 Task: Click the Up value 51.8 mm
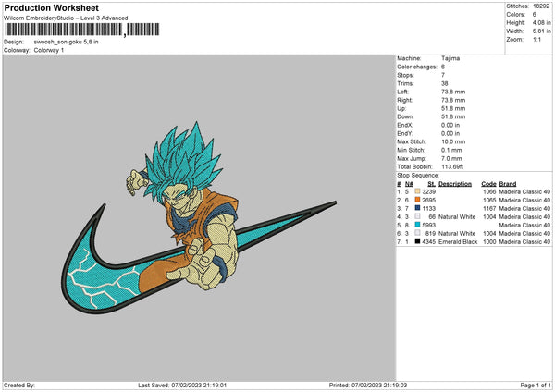coord(453,108)
